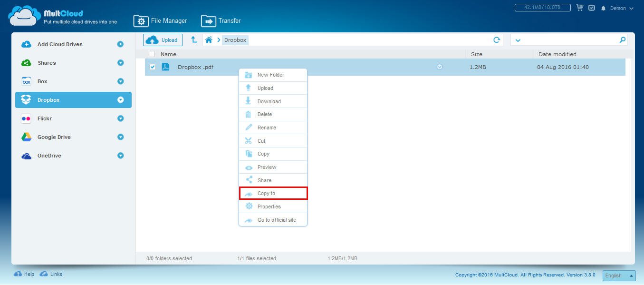Click the 04 Aug 2016 01:40 date

[x=563, y=67]
